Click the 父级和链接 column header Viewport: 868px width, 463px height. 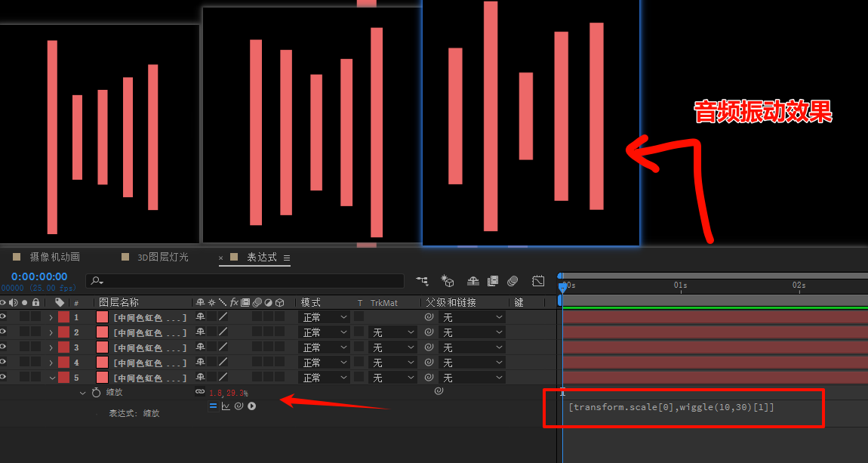pyautogui.click(x=451, y=302)
